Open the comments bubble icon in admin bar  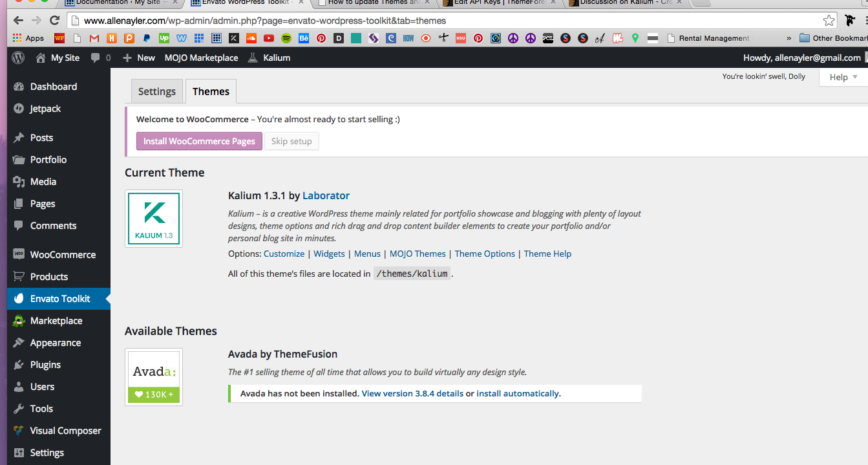[x=96, y=58]
